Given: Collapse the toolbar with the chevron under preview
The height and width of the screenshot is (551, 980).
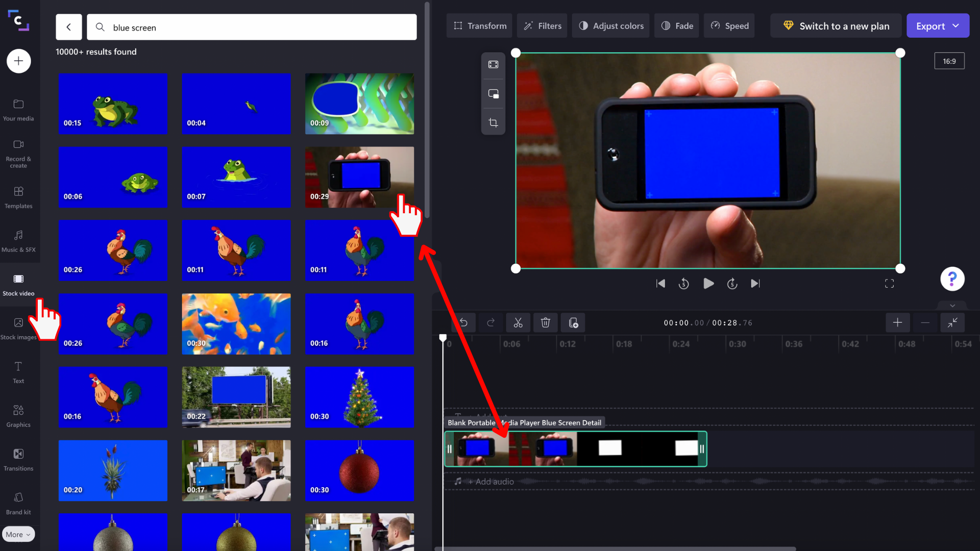Looking at the screenshot, I should click(x=951, y=305).
